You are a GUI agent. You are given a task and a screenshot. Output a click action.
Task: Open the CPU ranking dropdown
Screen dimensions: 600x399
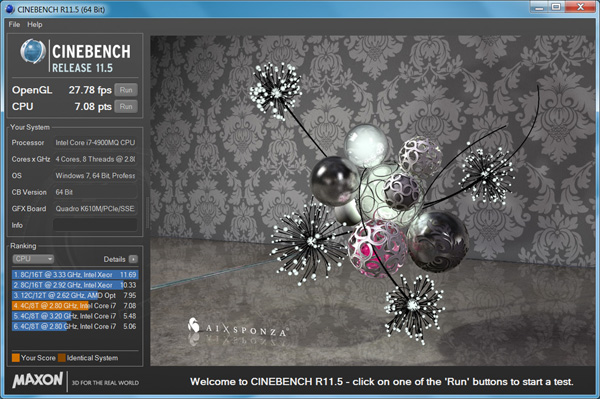click(33, 259)
